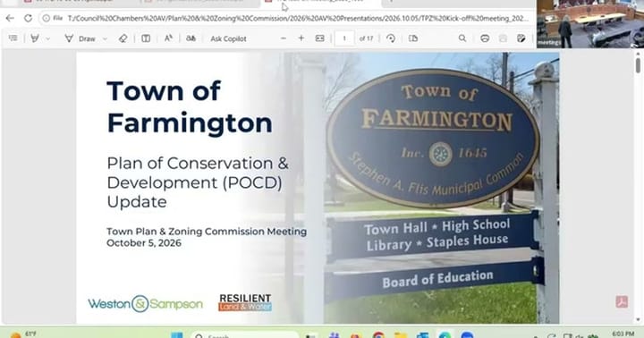Click the translate icon before Ask Copilot
The width and height of the screenshot is (644, 338).
(191, 38)
